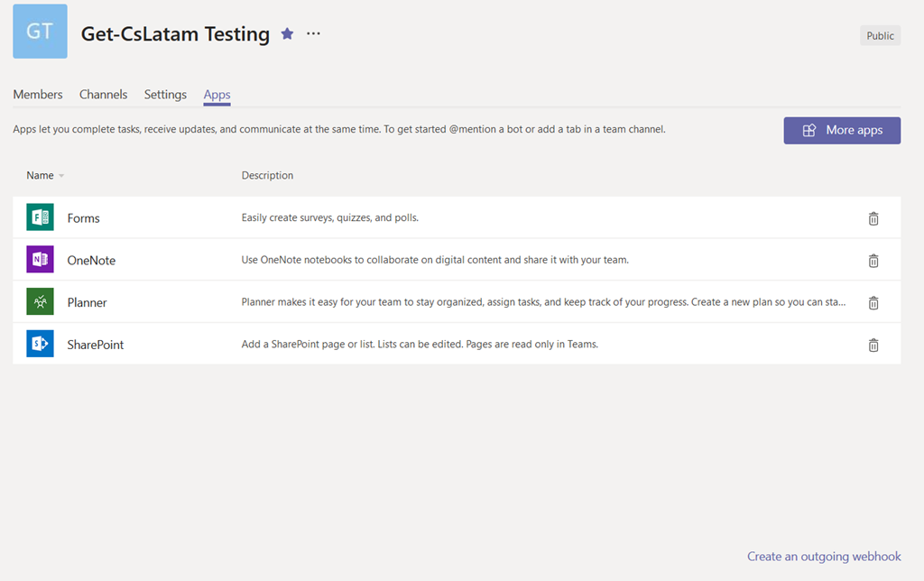924x581 pixels.
Task: Click the Description column header
Action: click(x=267, y=176)
